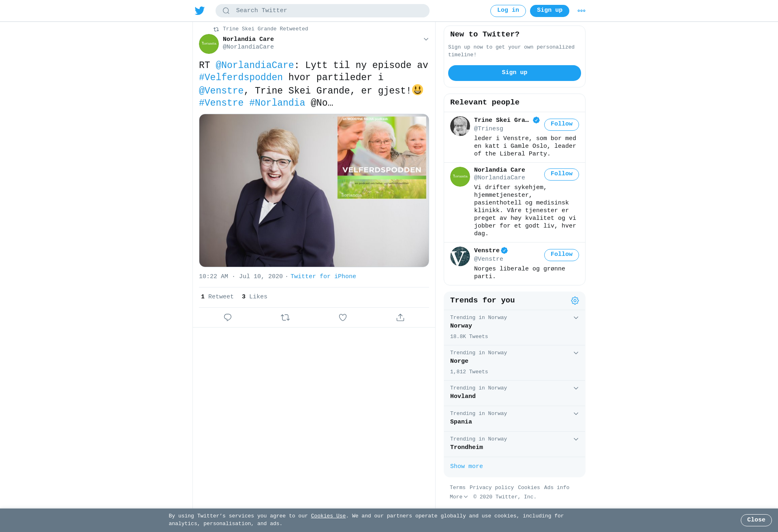This screenshot has width=778, height=532.
Task: Click the Search Twitter input field
Action: [323, 11]
